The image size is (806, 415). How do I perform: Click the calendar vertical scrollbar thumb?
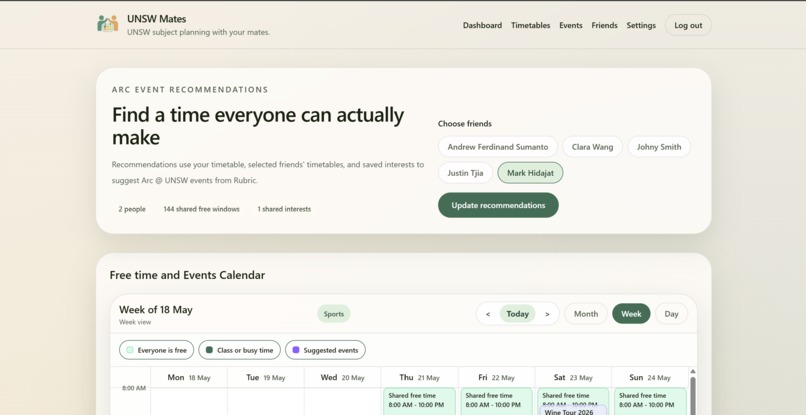(692, 396)
